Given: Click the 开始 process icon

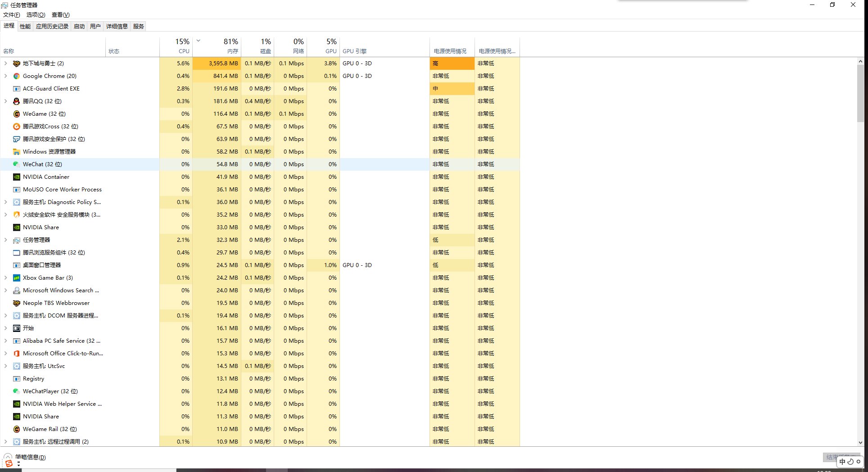Looking at the screenshot, I should 17,328.
